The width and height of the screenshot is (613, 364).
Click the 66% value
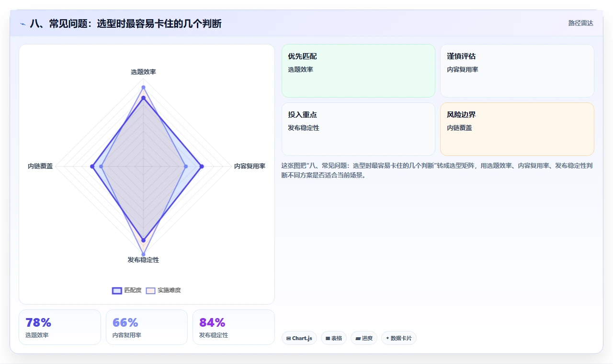[x=125, y=322]
